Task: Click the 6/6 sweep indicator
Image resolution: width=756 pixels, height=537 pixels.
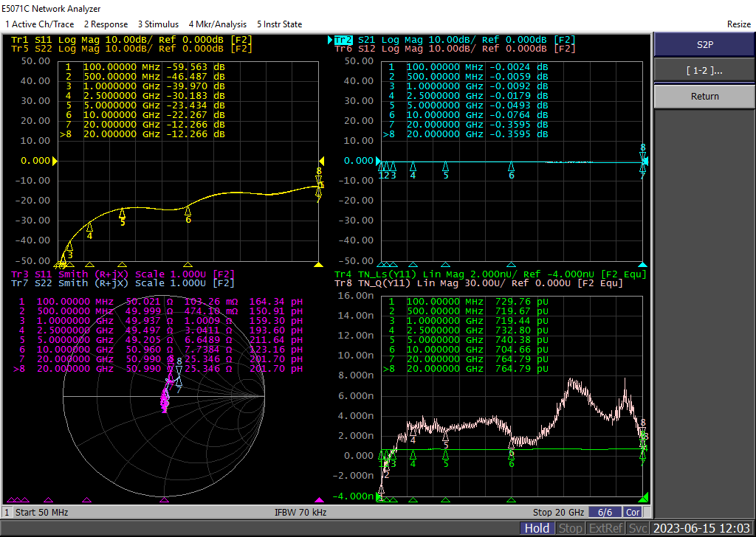Action: (x=605, y=512)
